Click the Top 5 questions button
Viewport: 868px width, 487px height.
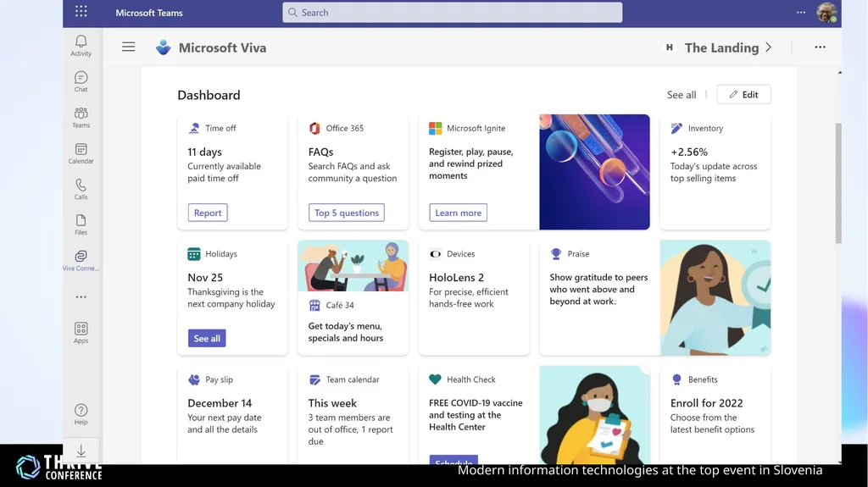pos(347,213)
